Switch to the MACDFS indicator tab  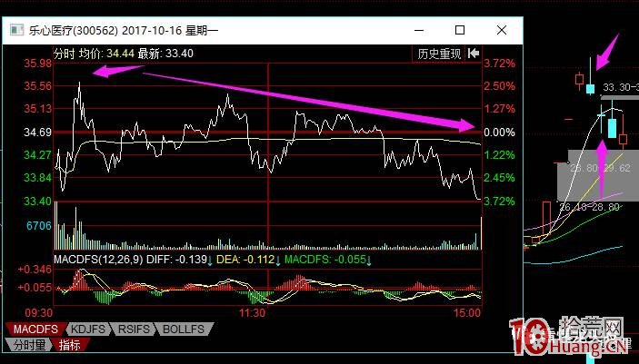click(35, 329)
